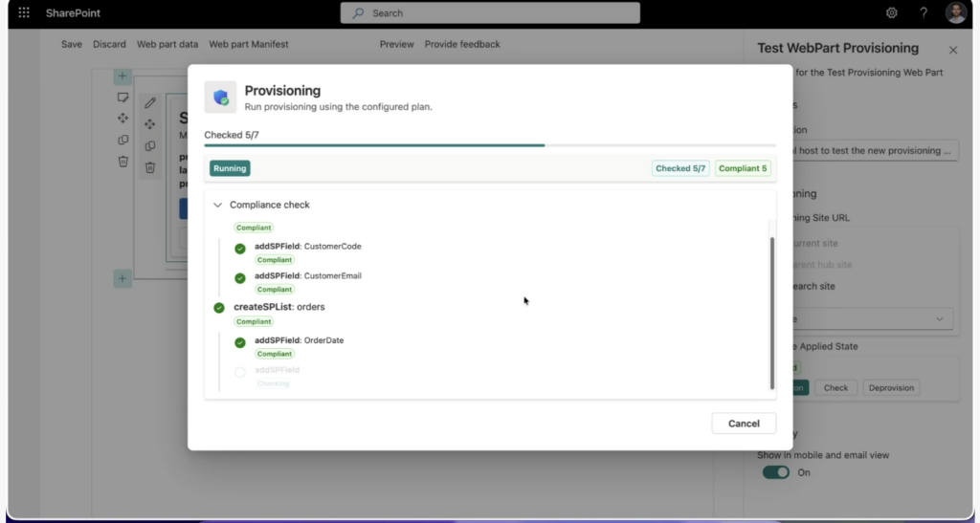Image resolution: width=980 pixels, height=523 pixels.
Task: Click the search magnifier icon
Action: (x=358, y=13)
